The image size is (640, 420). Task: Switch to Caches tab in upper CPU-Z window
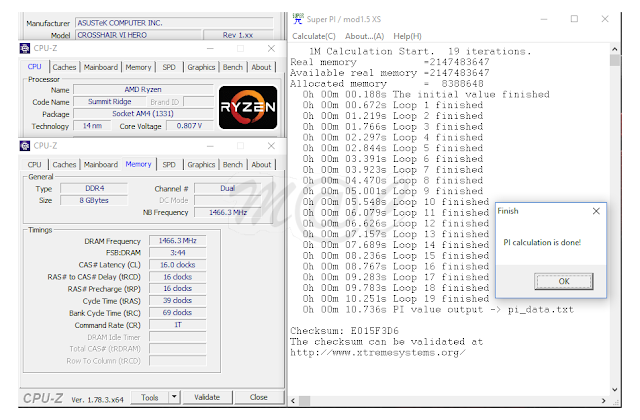(64, 67)
